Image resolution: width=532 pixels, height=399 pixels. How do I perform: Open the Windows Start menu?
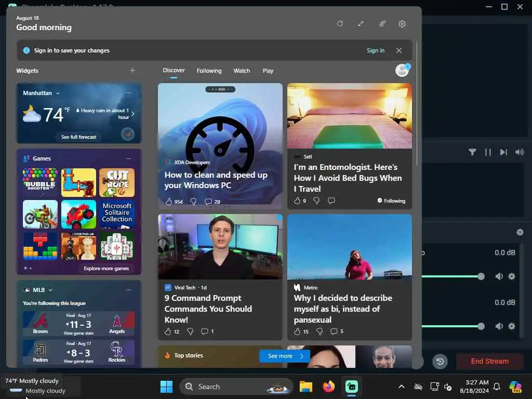(166, 387)
